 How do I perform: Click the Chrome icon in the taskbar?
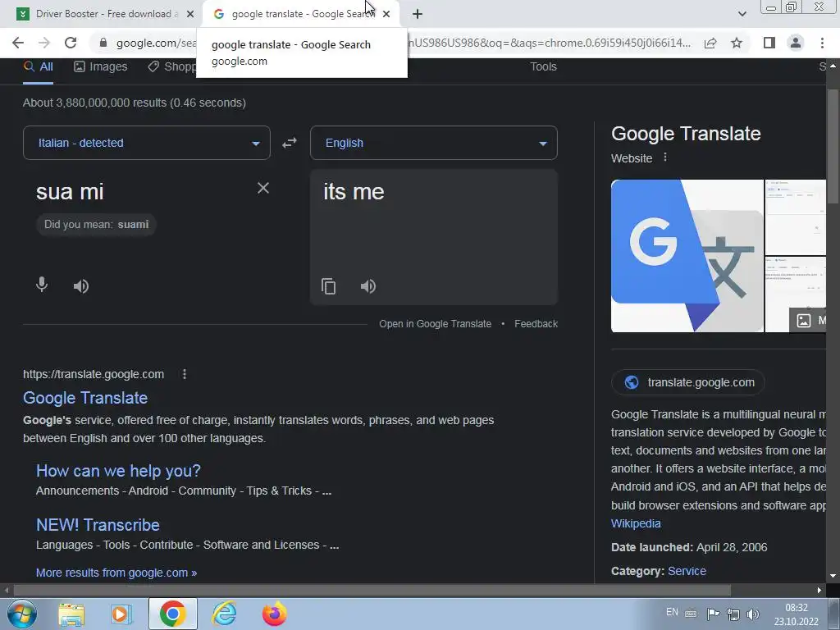[172, 614]
